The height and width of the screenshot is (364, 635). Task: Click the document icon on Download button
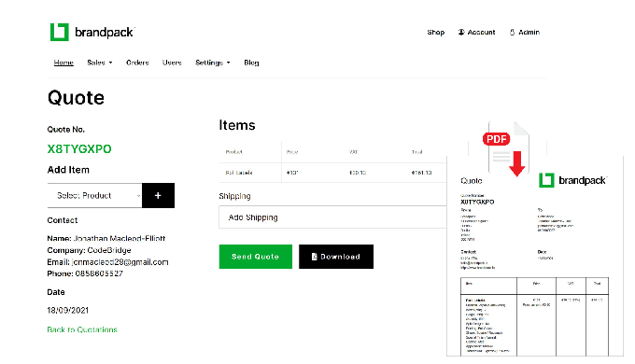coord(315,257)
